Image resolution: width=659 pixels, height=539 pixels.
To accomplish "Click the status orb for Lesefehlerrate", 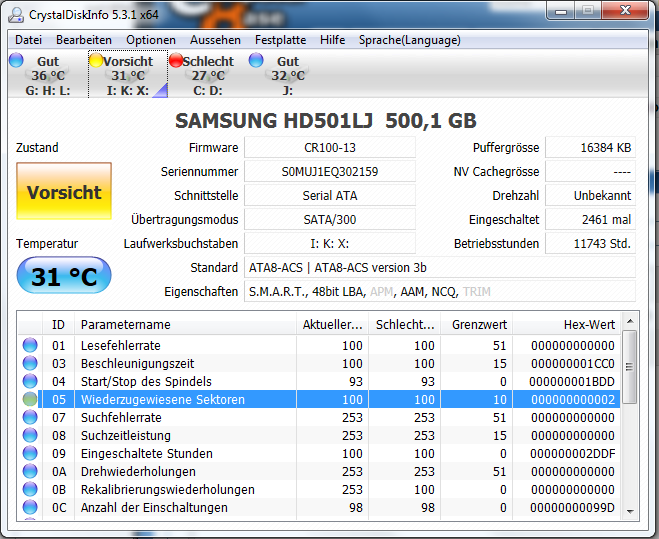I will click(30, 345).
